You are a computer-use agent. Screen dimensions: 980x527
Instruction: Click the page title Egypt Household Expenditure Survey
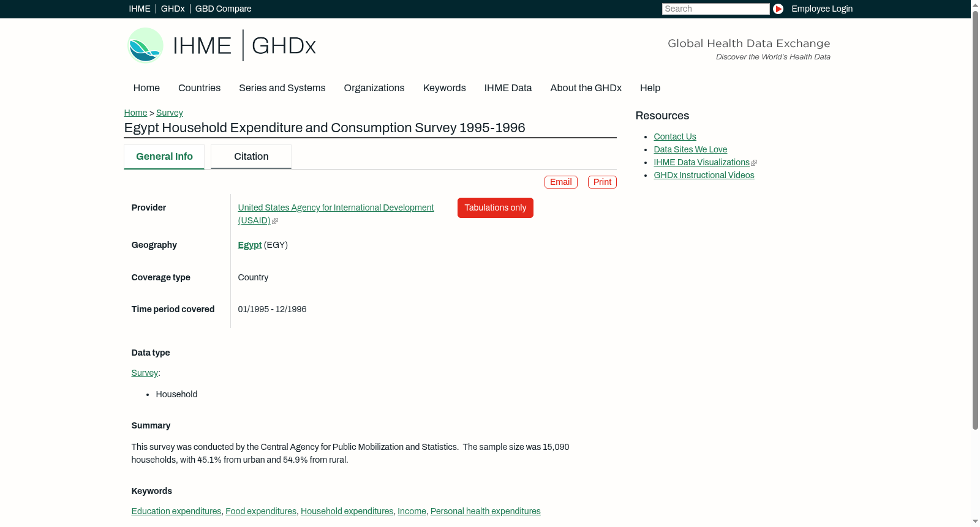tap(325, 128)
